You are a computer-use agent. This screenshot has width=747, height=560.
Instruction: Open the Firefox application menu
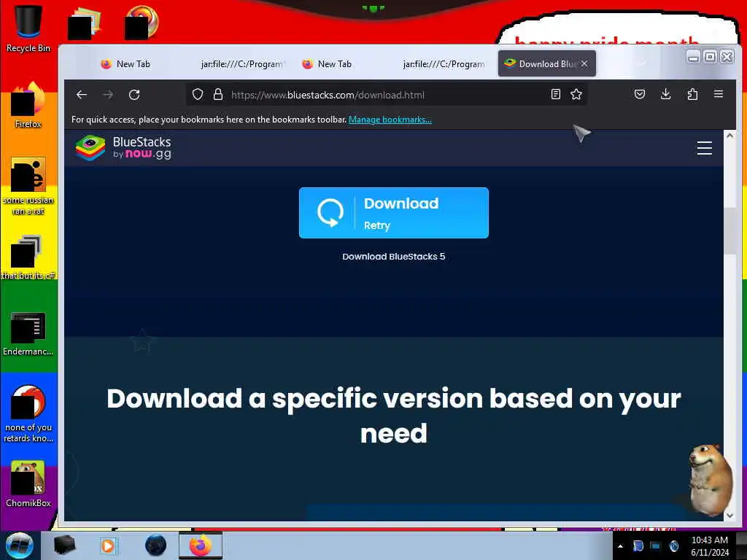pyautogui.click(x=719, y=94)
